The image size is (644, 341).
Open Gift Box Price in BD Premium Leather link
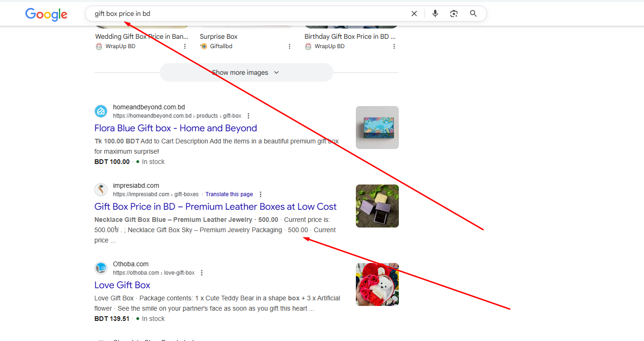pos(215,206)
